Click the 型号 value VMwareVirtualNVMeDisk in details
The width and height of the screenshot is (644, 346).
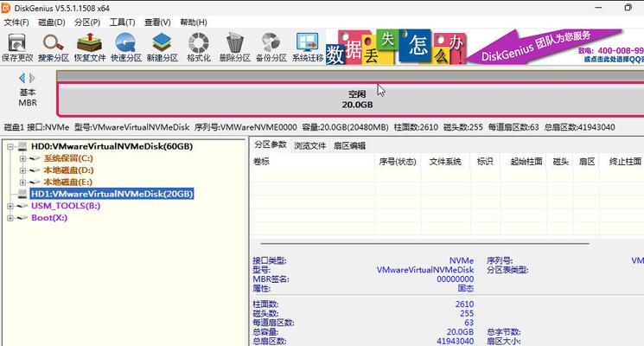(x=425, y=270)
